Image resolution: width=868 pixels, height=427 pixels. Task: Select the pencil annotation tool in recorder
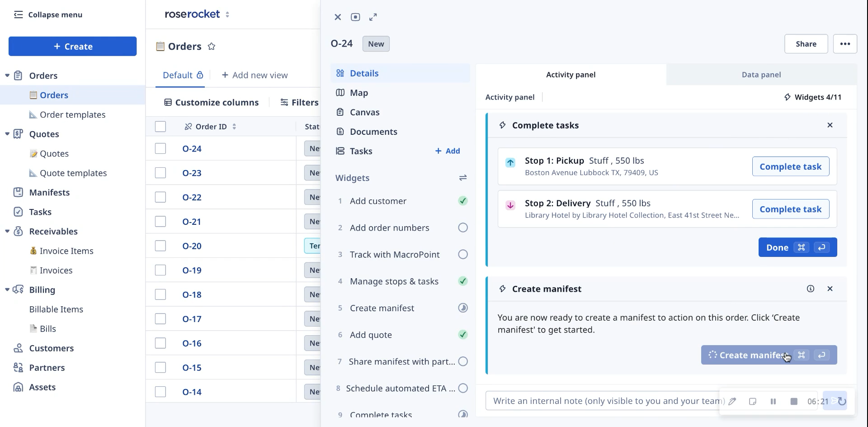tap(732, 401)
